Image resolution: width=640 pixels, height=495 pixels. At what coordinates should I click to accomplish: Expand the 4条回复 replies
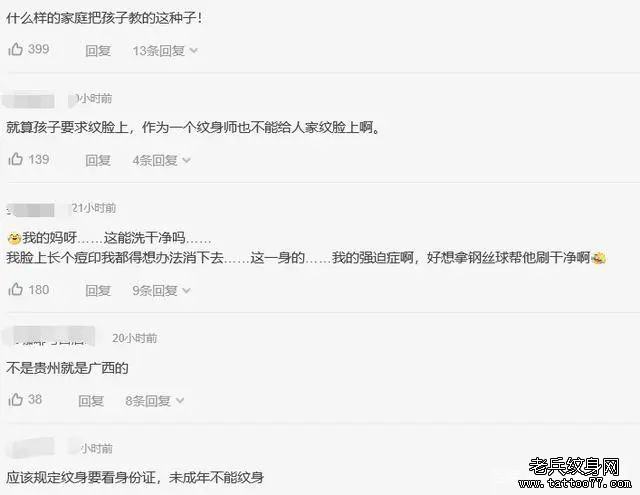(x=161, y=160)
